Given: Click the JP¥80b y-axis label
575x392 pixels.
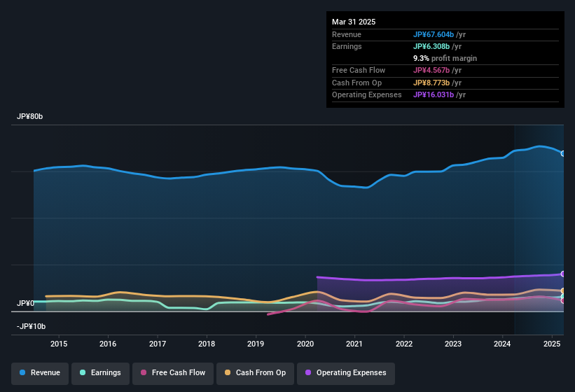Looking at the screenshot, I should coord(29,116).
